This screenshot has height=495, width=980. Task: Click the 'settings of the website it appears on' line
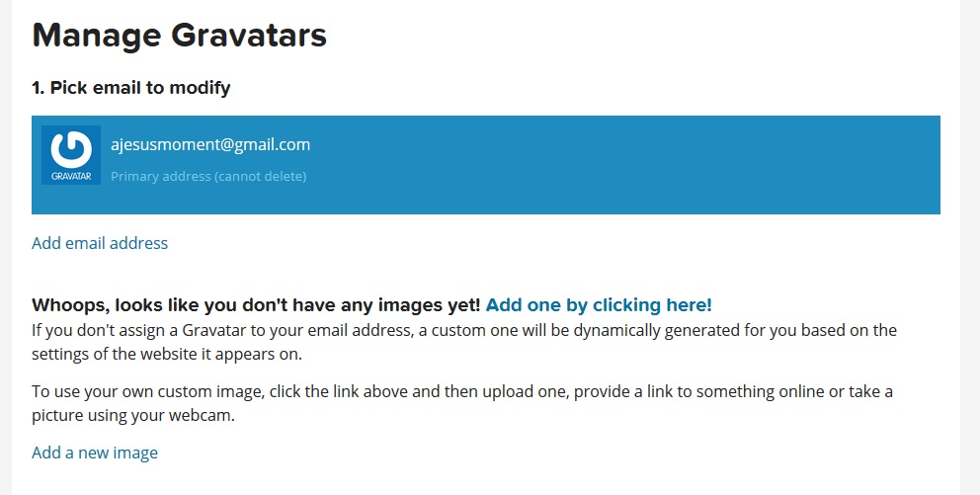coord(167,355)
